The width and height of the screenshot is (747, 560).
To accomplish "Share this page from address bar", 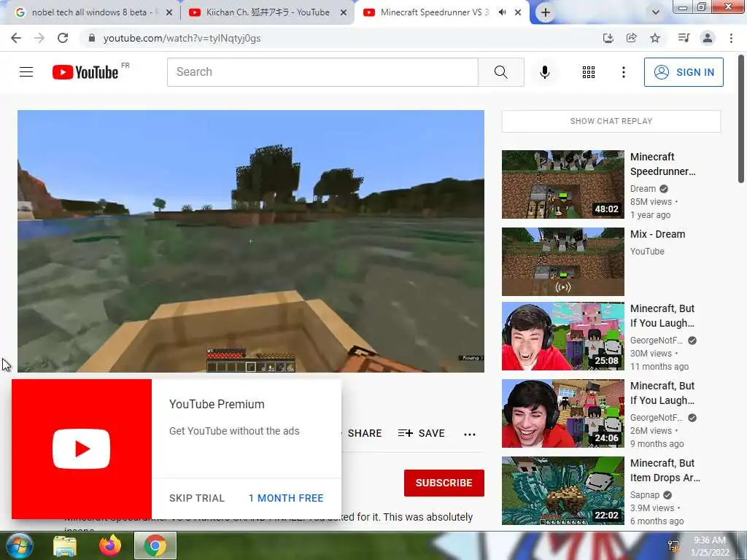I will coord(631,38).
